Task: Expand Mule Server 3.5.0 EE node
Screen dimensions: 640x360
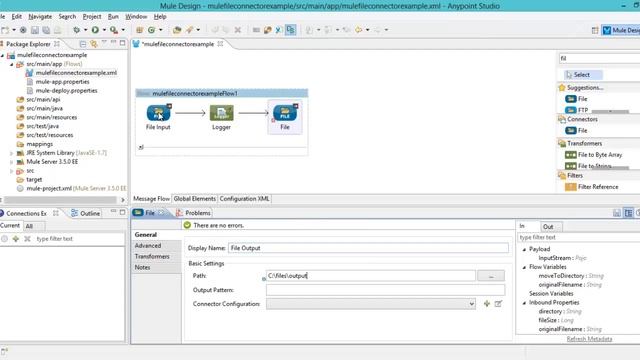Action: [x=11, y=162]
